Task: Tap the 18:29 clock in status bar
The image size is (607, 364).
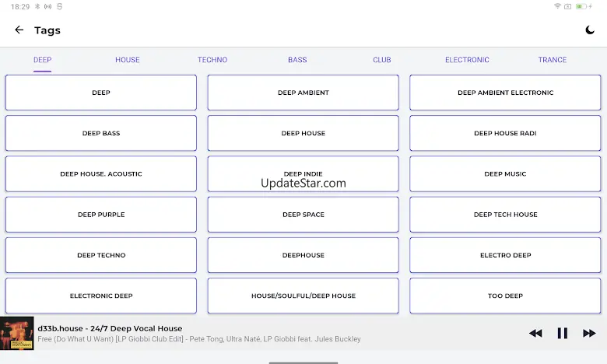Action: [x=20, y=6]
